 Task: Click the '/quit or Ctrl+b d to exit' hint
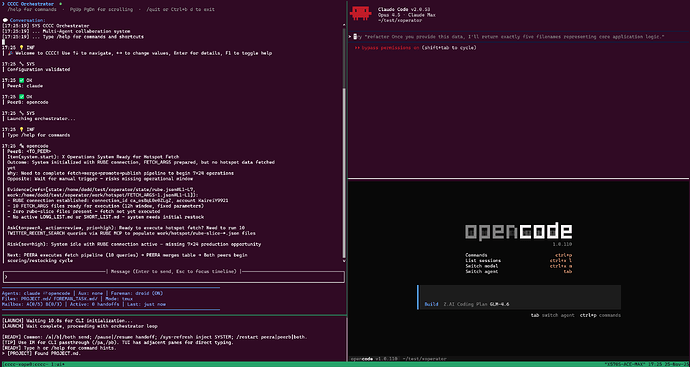[180, 10]
